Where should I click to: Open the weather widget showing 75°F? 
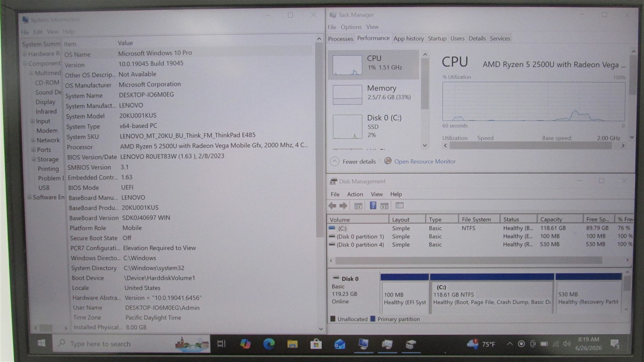point(481,344)
